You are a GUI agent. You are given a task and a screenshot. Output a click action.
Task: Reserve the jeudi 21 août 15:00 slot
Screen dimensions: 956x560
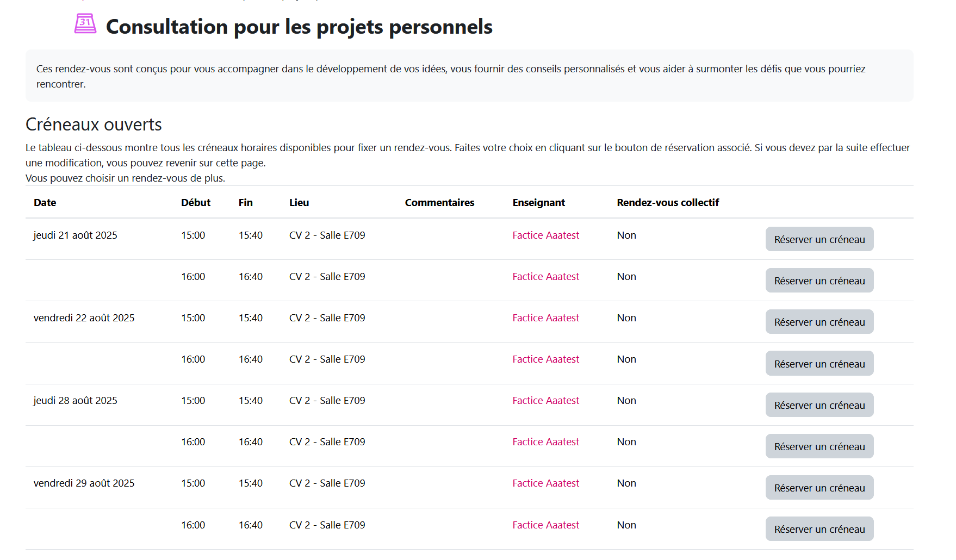click(x=819, y=239)
